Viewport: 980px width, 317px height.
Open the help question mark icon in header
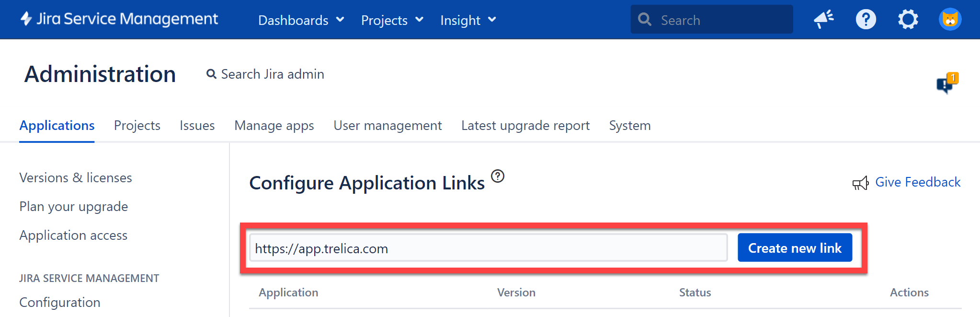pos(866,20)
